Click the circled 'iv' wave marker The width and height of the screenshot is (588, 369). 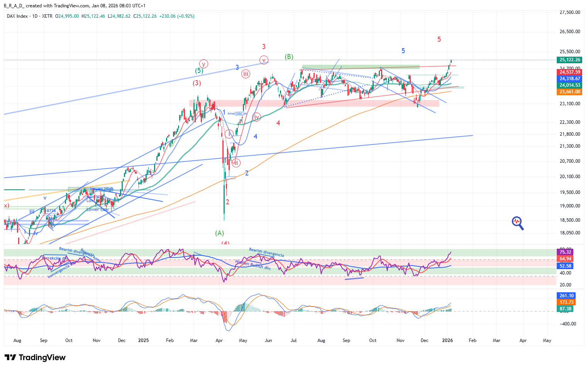256,117
